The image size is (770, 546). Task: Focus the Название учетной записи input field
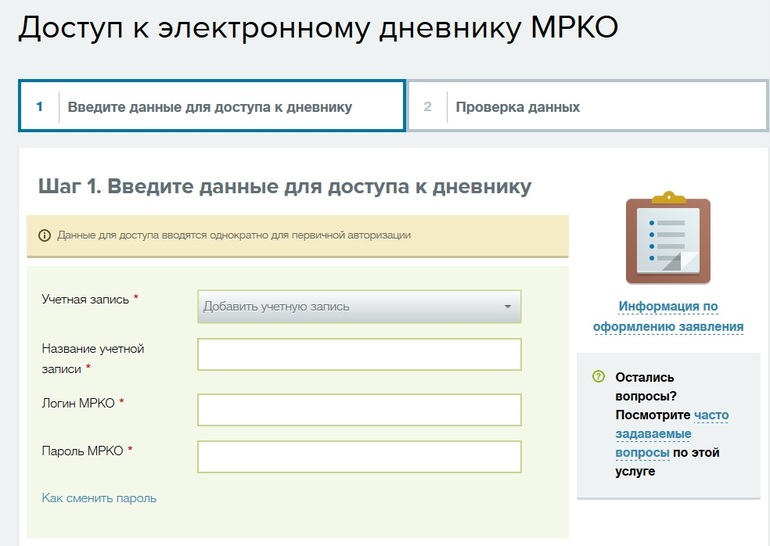pyautogui.click(x=359, y=354)
